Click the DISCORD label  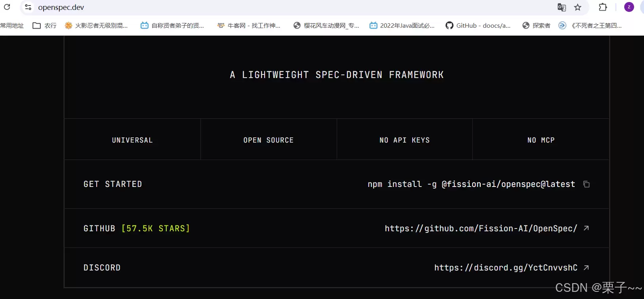102,268
